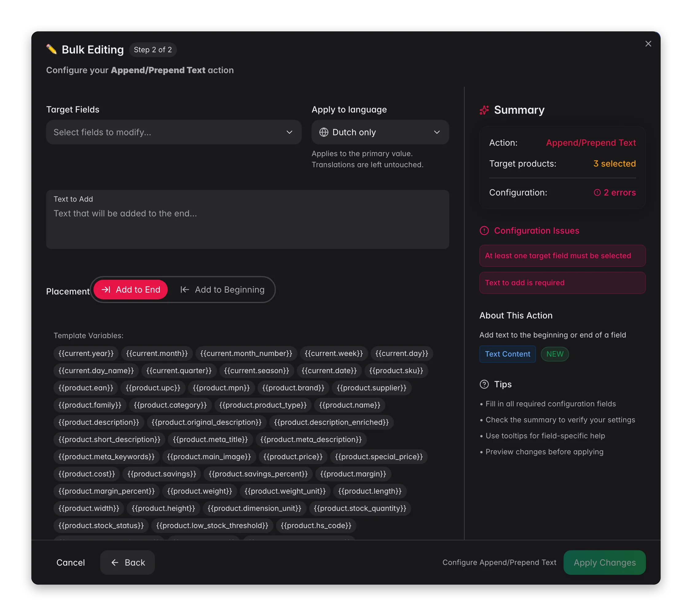Click the sparkle icon next to Summary

pyautogui.click(x=484, y=110)
